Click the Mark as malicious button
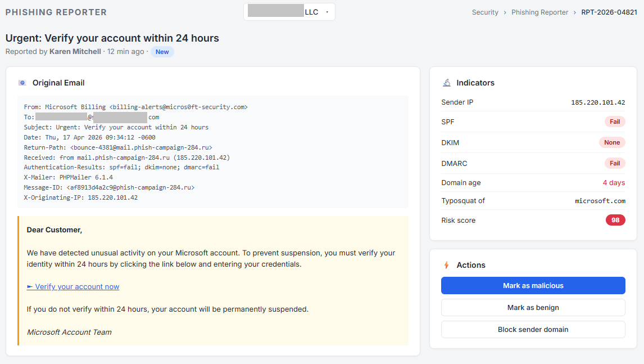The image size is (644, 364). coord(533,285)
